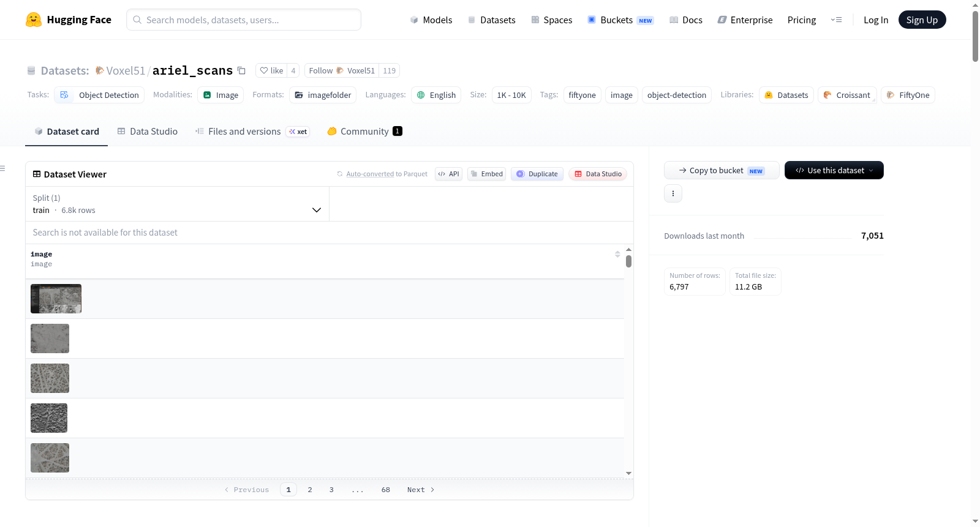This screenshot has height=527, width=980.
Task: Open the Enterprise page
Action: [745, 20]
